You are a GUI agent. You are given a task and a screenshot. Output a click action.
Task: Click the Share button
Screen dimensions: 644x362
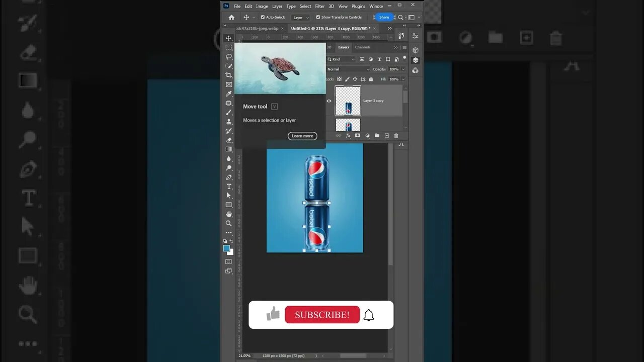tap(384, 17)
